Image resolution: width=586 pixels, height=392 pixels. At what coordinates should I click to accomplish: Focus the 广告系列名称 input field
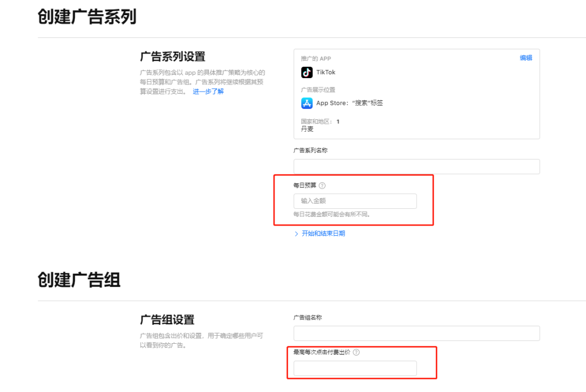pyautogui.click(x=416, y=166)
